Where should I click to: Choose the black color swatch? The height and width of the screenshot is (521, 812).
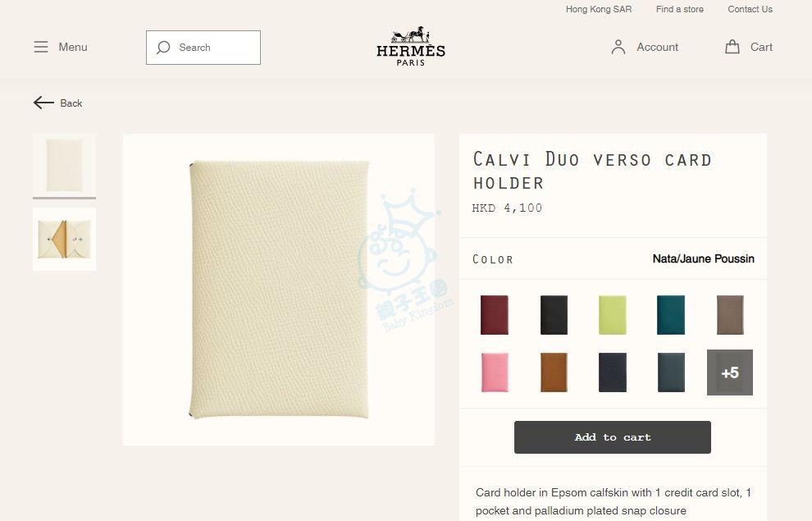(554, 315)
